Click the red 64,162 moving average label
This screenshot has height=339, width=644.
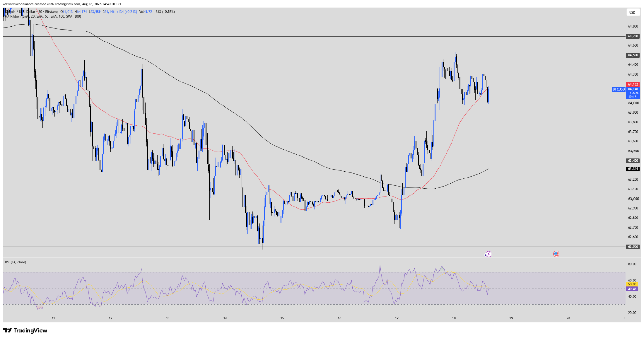pyautogui.click(x=633, y=84)
